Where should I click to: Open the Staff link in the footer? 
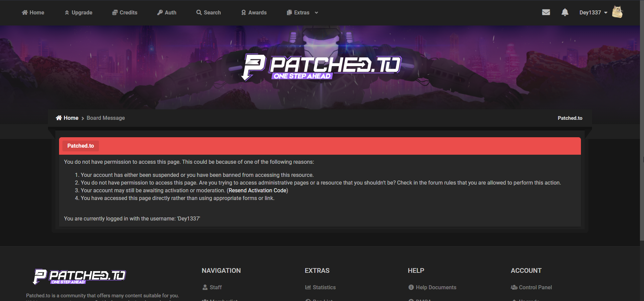point(212,288)
